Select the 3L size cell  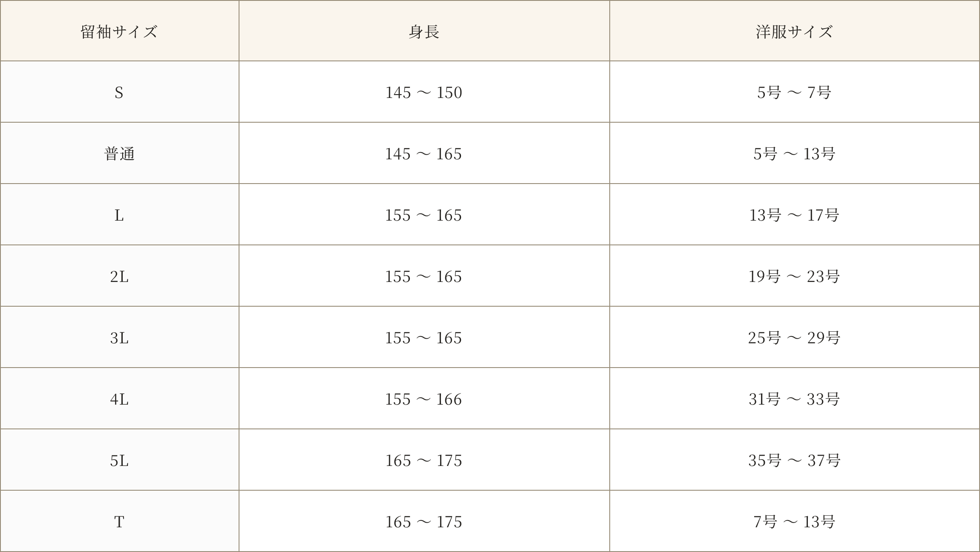click(x=120, y=337)
